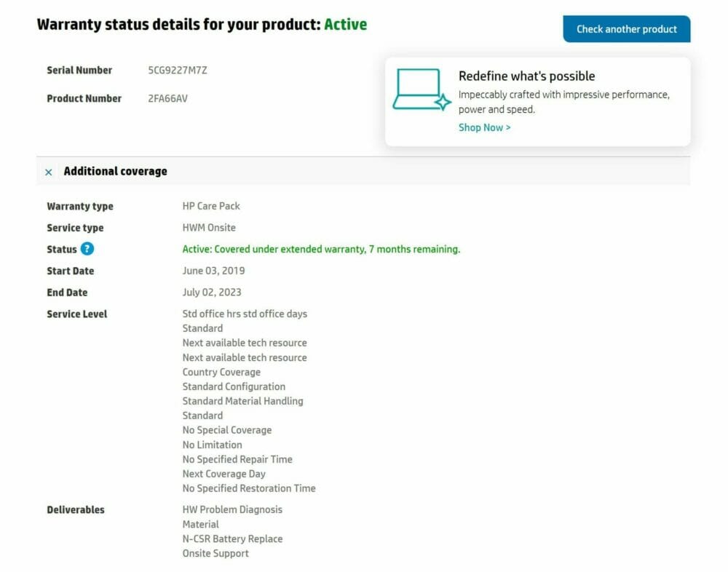The height and width of the screenshot is (572, 728).
Task: Click the Active extended warranty status text
Action: tap(321, 250)
